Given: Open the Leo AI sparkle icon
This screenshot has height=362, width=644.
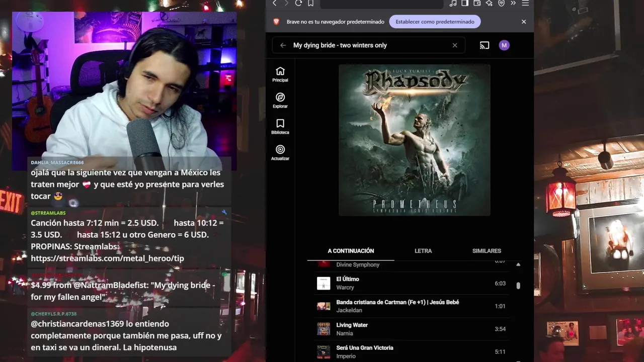Looking at the screenshot, I should tap(489, 3).
